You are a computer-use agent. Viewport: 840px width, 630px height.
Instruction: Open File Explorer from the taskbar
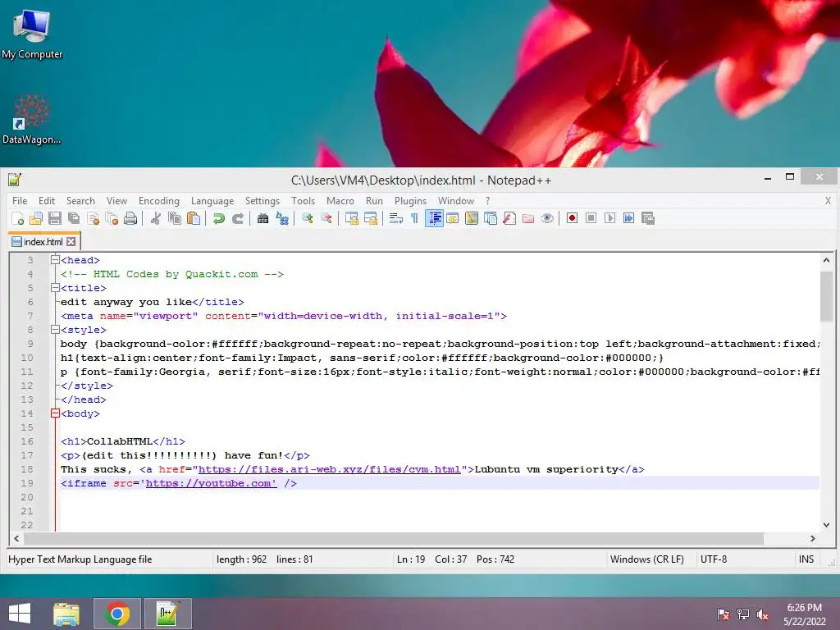pos(66,614)
